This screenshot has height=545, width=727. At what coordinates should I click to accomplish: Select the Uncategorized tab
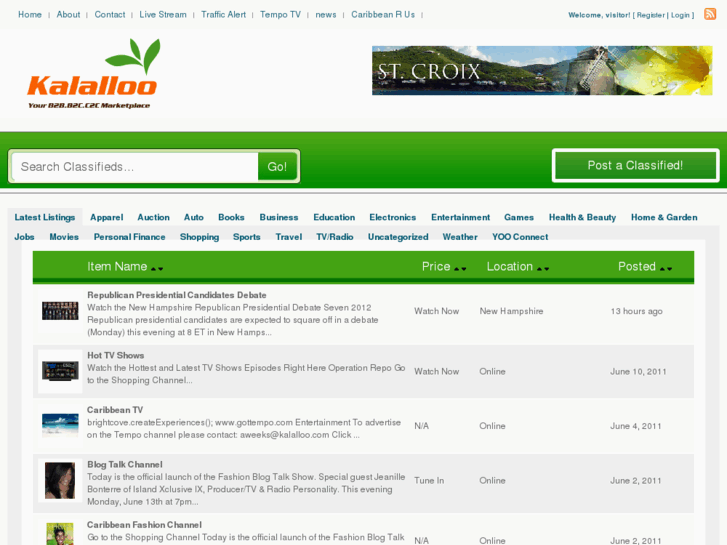tap(398, 237)
